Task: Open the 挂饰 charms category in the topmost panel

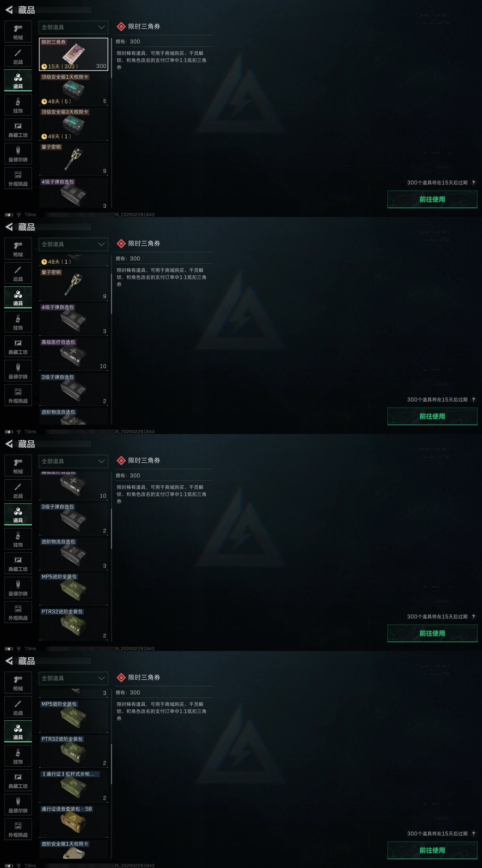Action: coord(18,105)
